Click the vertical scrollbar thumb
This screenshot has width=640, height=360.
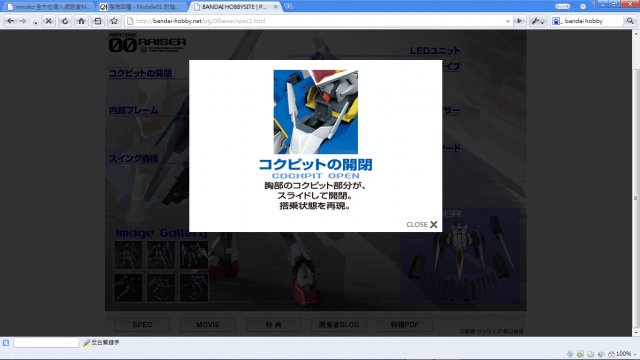pos(636,198)
